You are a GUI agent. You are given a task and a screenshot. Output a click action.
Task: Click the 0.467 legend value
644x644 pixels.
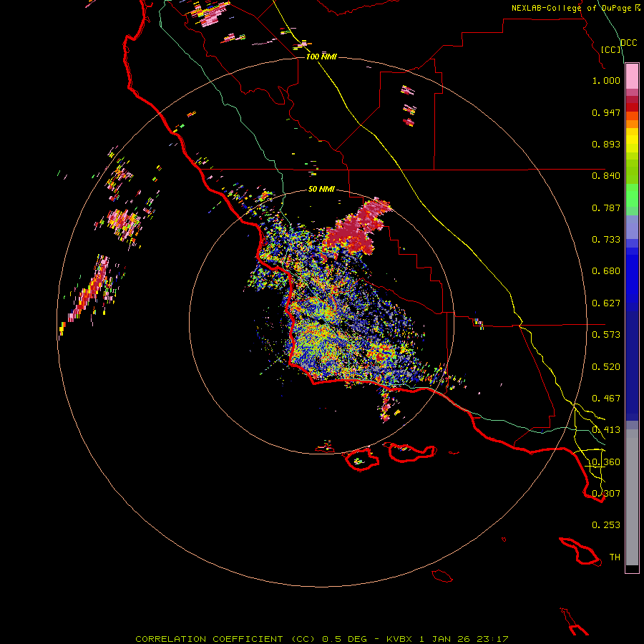pyautogui.click(x=606, y=399)
